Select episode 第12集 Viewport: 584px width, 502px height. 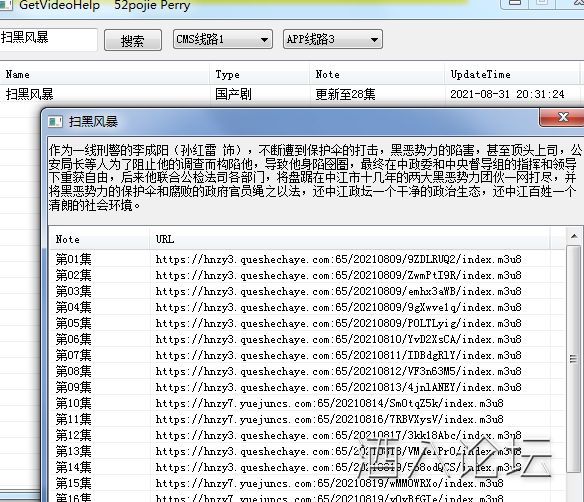pyautogui.click(x=74, y=435)
